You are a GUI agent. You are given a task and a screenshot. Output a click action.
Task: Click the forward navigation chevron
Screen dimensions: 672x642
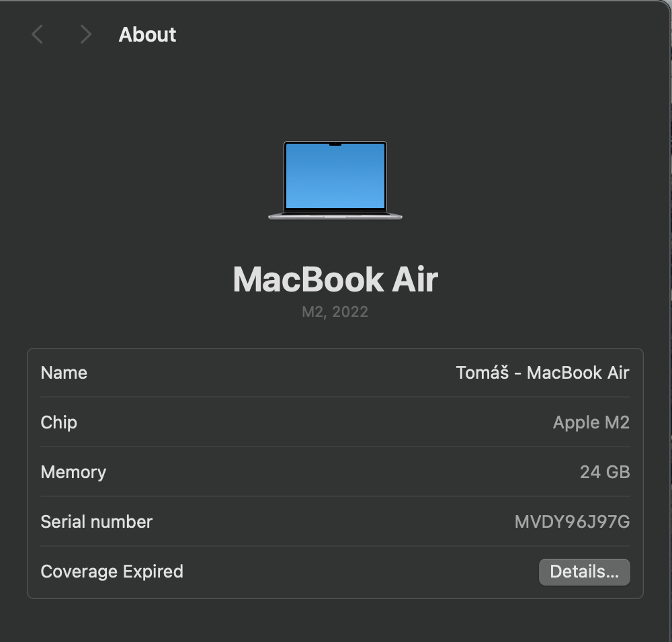coord(84,34)
